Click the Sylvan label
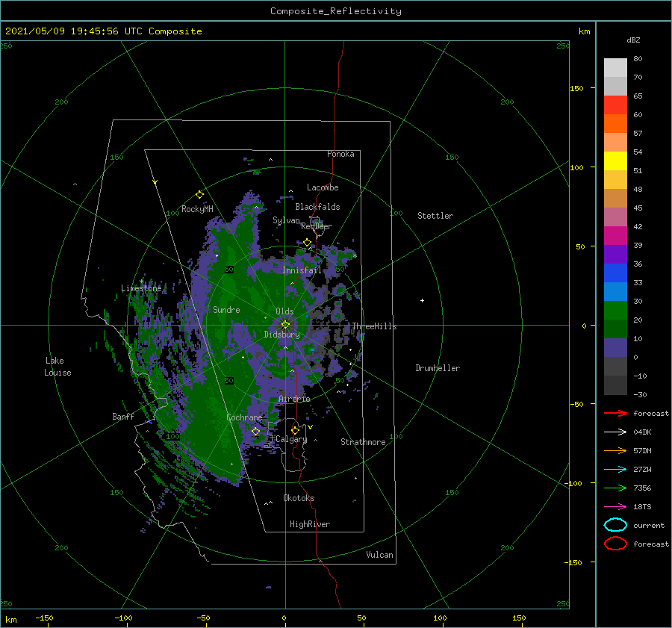The width and height of the screenshot is (672, 628). pyautogui.click(x=286, y=220)
